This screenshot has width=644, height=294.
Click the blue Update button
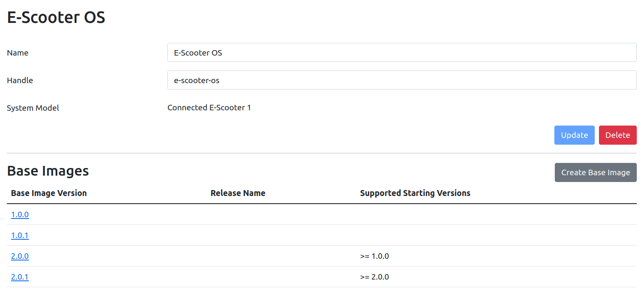click(x=574, y=135)
